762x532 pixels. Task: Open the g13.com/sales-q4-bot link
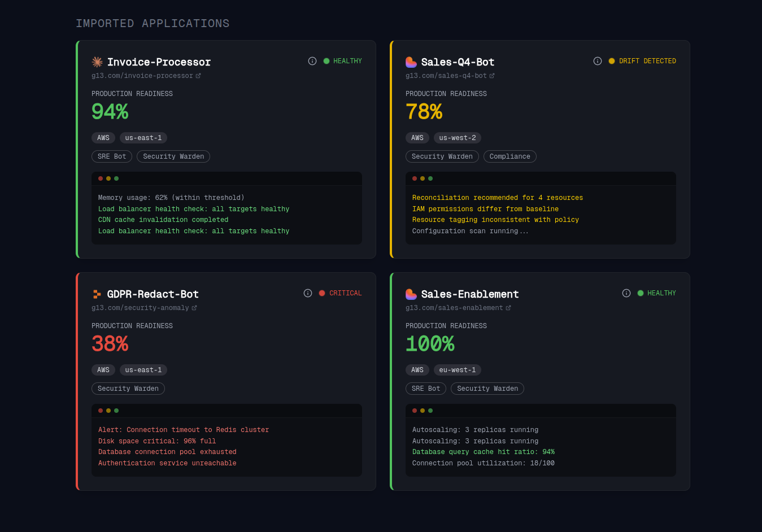point(446,75)
